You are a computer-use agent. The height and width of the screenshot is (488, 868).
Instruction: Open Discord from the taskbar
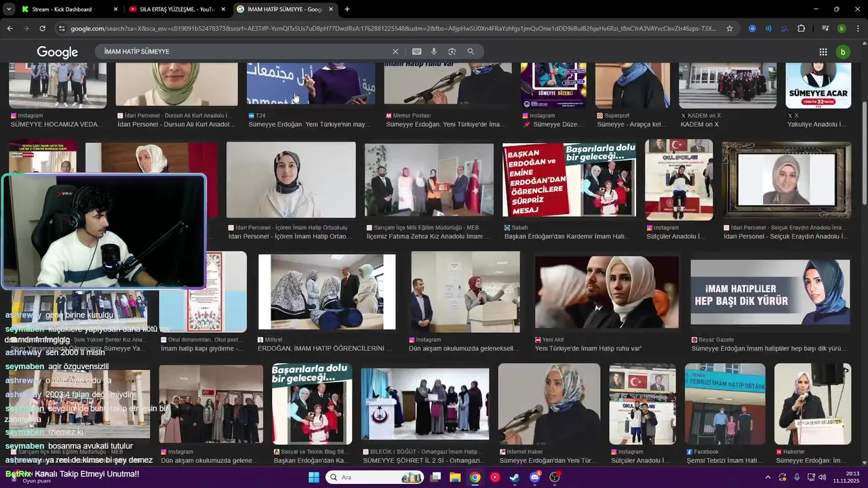point(535,477)
